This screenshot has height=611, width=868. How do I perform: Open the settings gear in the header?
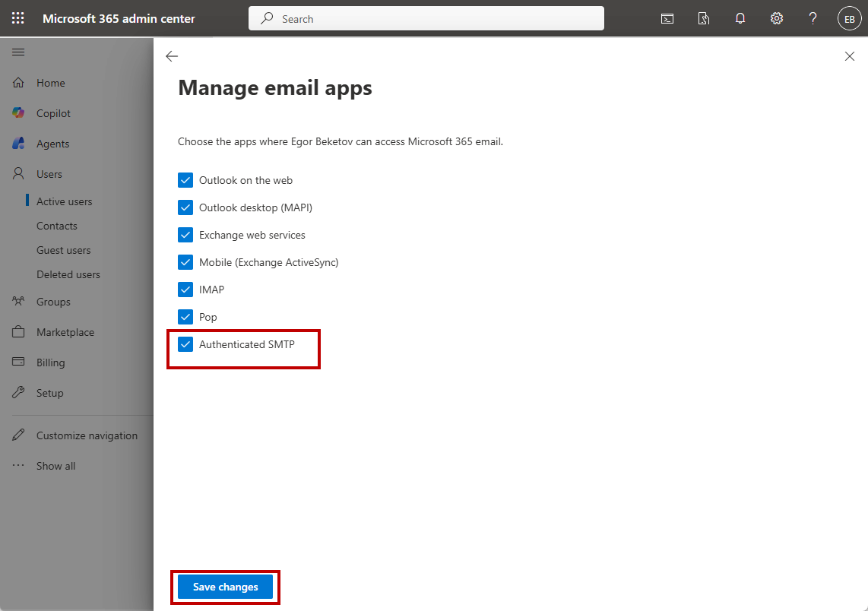(x=777, y=19)
